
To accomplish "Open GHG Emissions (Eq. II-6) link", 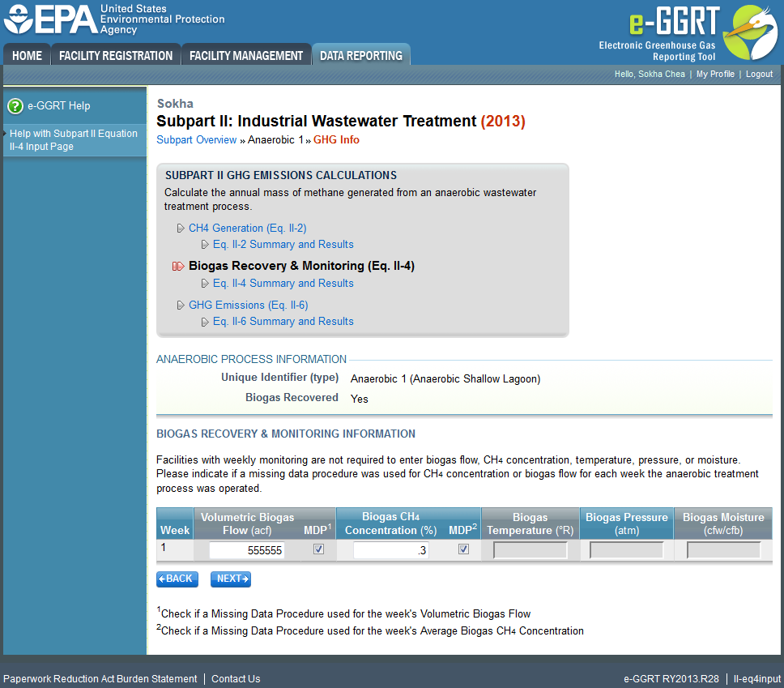I will click(x=249, y=306).
